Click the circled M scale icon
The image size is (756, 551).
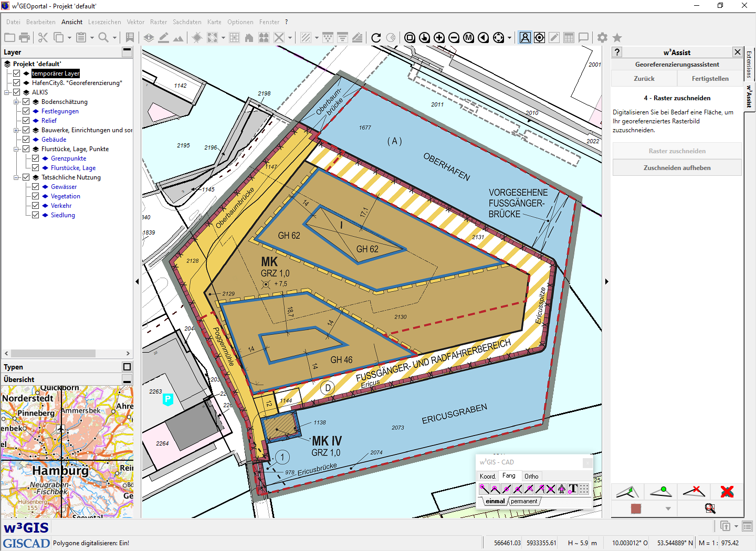tap(469, 37)
